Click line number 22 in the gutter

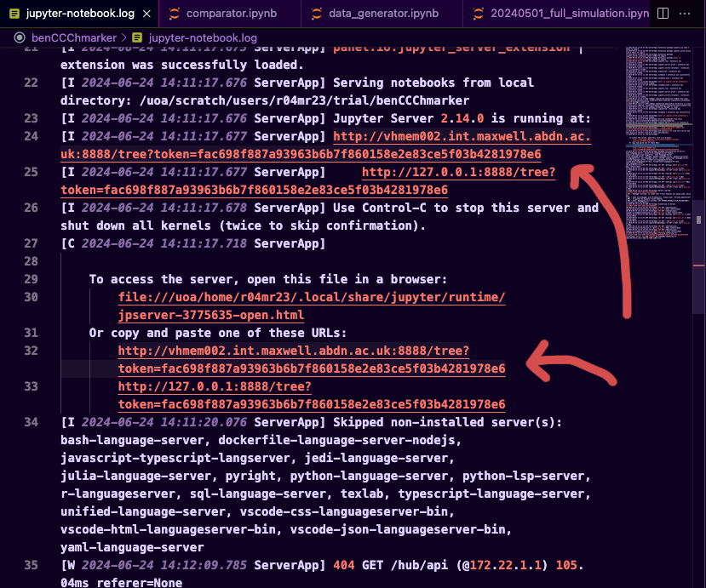pyautogui.click(x=31, y=83)
